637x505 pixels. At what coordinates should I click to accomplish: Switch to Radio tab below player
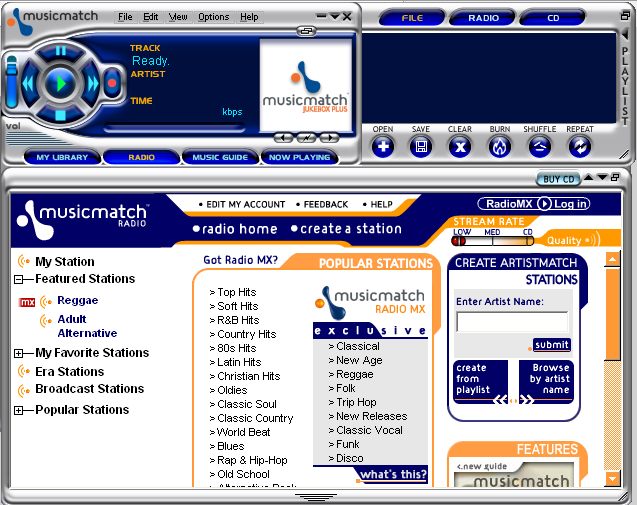point(141,157)
